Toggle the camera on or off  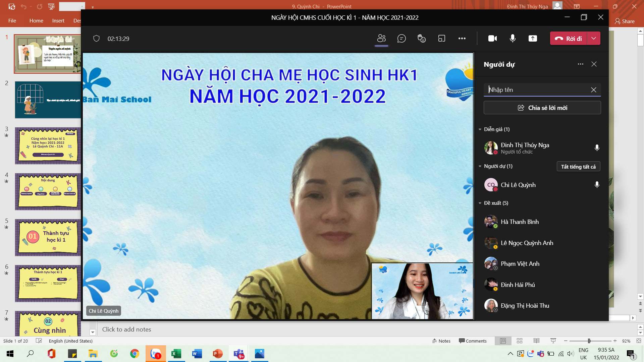492,39
